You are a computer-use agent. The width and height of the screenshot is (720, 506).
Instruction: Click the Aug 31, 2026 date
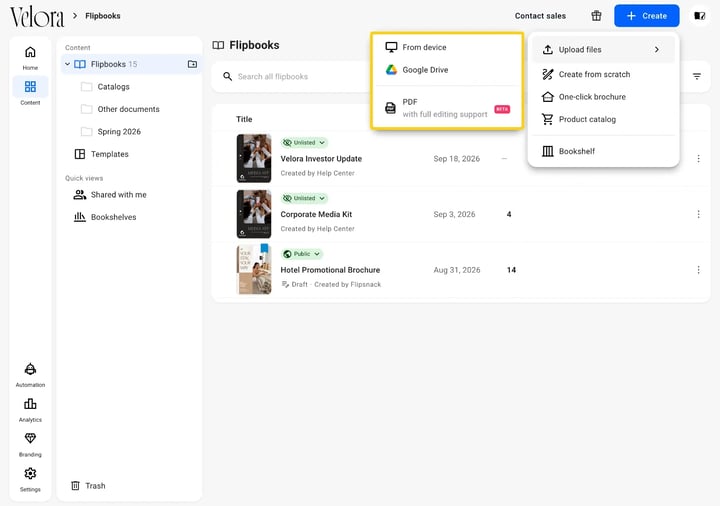pos(456,270)
